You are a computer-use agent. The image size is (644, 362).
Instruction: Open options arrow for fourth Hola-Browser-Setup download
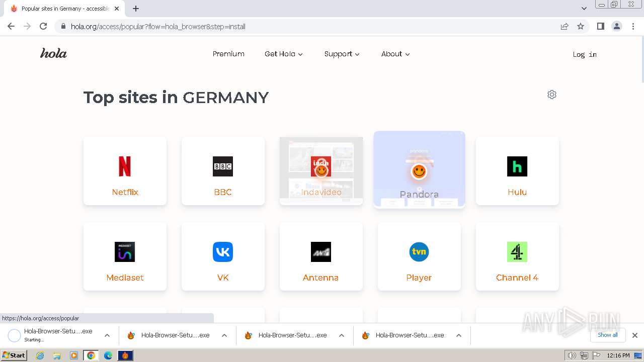point(459,335)
